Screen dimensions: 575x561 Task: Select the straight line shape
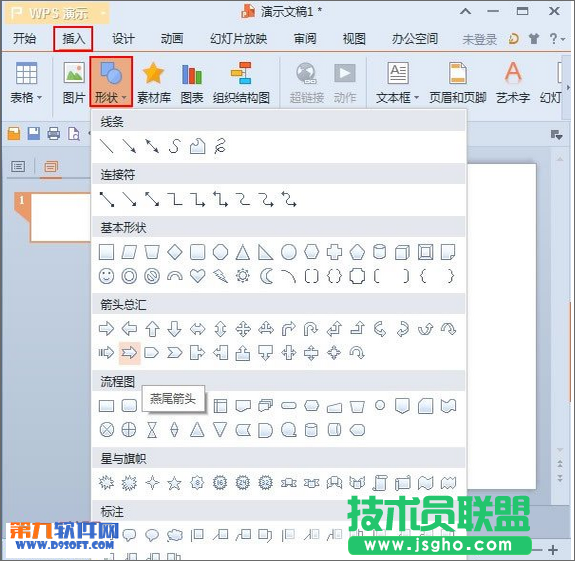(106, 146)
